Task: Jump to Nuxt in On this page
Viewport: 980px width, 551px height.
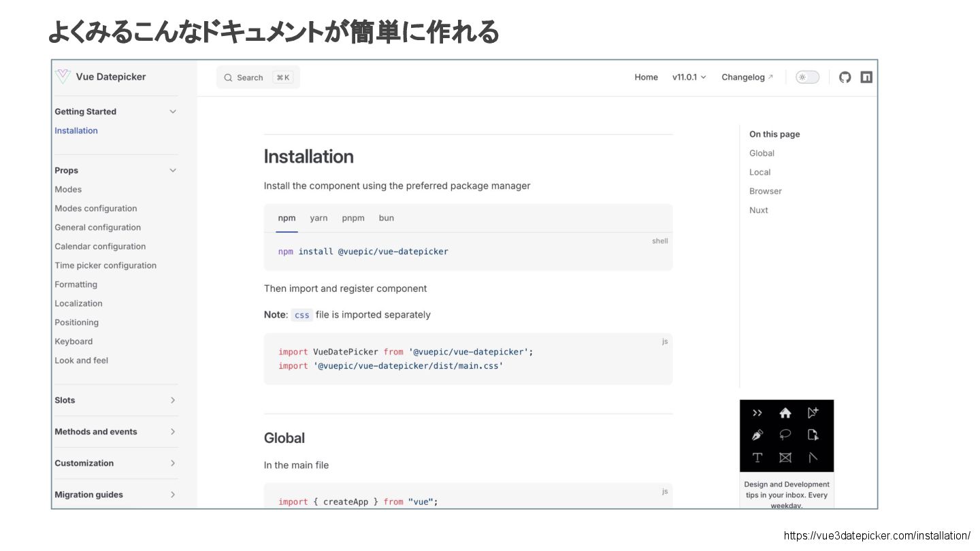Action: tap(758, 210)
